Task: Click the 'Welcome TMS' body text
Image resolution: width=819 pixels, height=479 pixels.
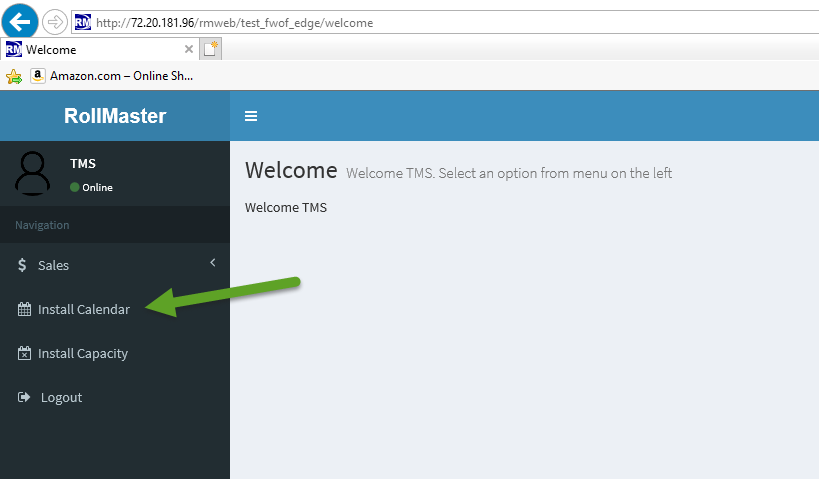Action: pos(286,207)
